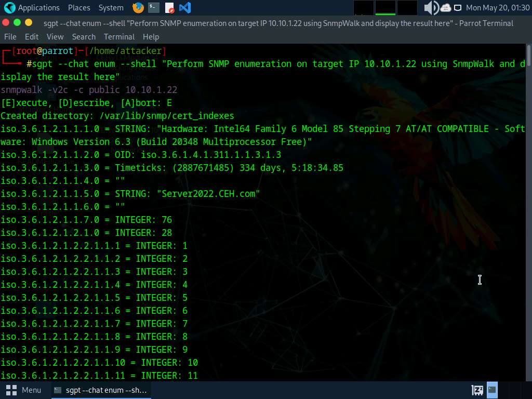This screenshot has width=532, height=399.
Task: Select the sgpt terminal taskbar button
Action: click(100, 390)
